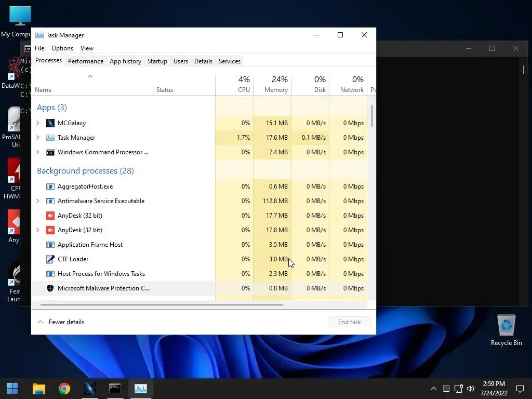This screenshot has height=399, width=532.
Task: Click the network tray icon
Action: point(458,388)
